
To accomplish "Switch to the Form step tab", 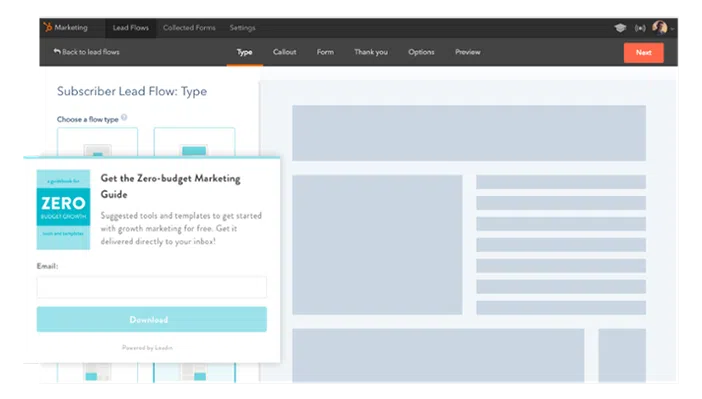I will click(325, 52).
